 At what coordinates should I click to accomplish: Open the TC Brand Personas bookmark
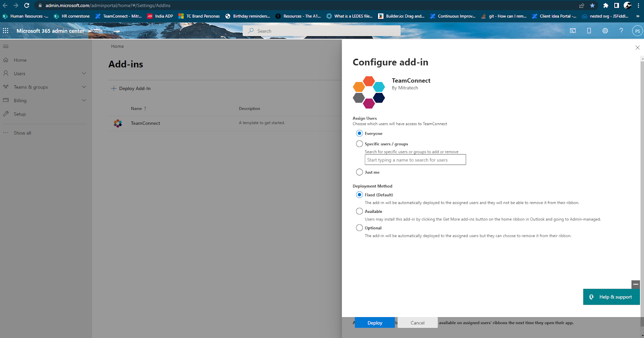point(199,16)
